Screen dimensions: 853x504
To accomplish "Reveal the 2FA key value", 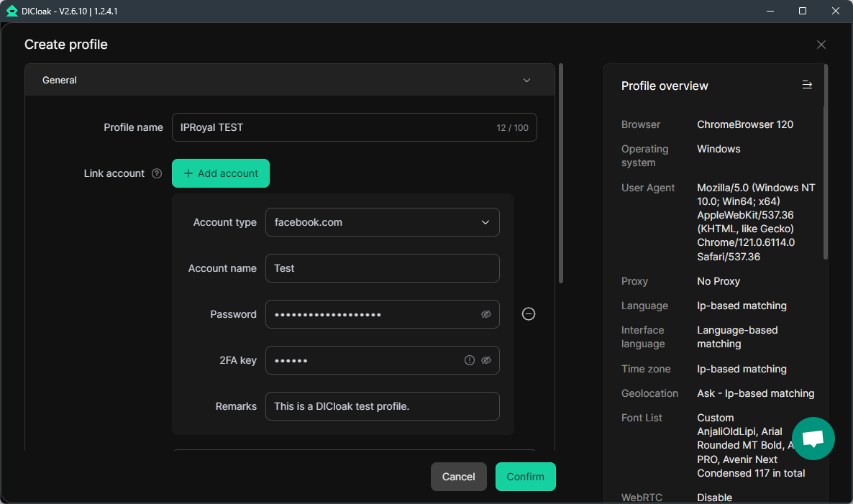I will pos(485,360).
